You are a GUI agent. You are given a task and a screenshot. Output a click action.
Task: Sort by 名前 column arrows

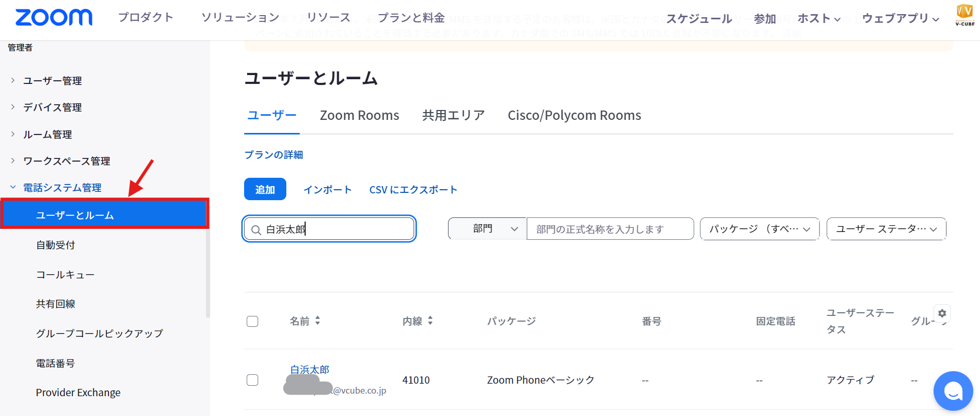318,321
